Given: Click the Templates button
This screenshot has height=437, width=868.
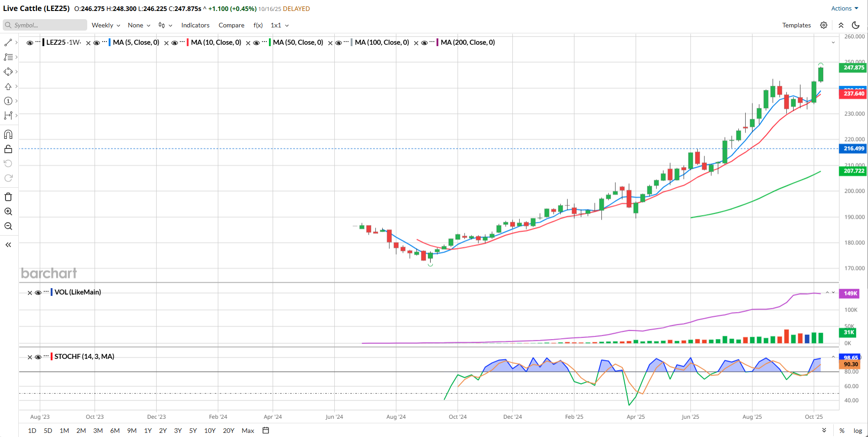Looking at the screenshot, I should pos(796,25).
